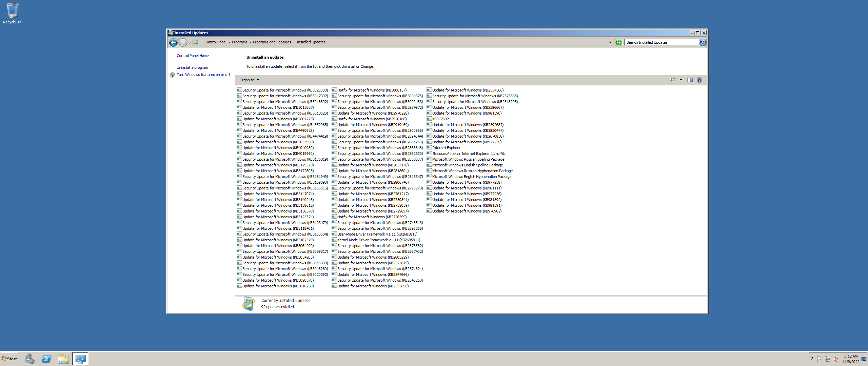Click the Search Installed Updates field
The image size is (868, 366).
tap(662, 42)
